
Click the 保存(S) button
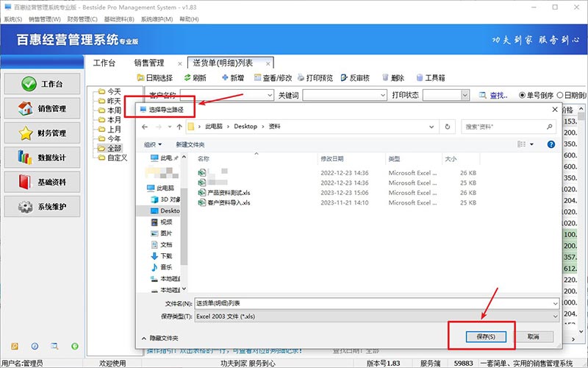(x=486, y=336)
